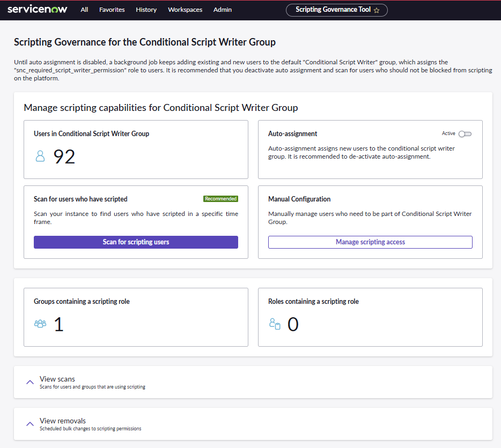Image resolution: width=501 pixels, height=448 pixels.
Task: Click Scheduled bulk changes to scripting permissions text
Action: [x=91, y=429]
